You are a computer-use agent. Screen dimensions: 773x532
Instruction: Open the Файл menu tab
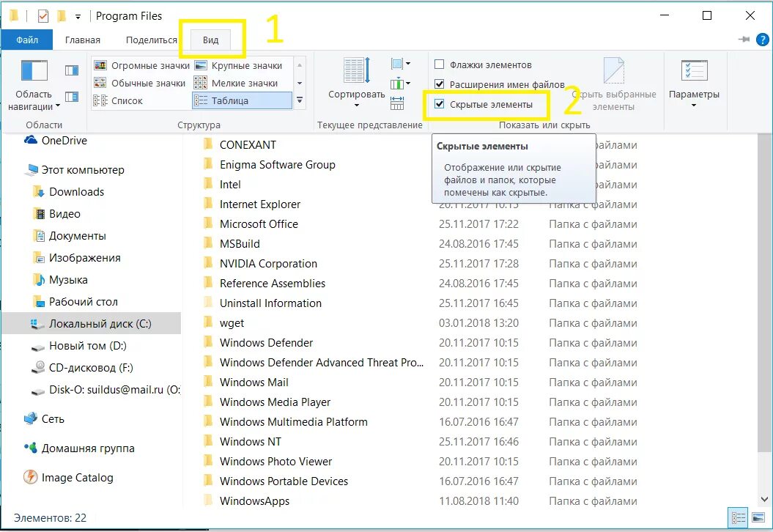tap(26, 40)
